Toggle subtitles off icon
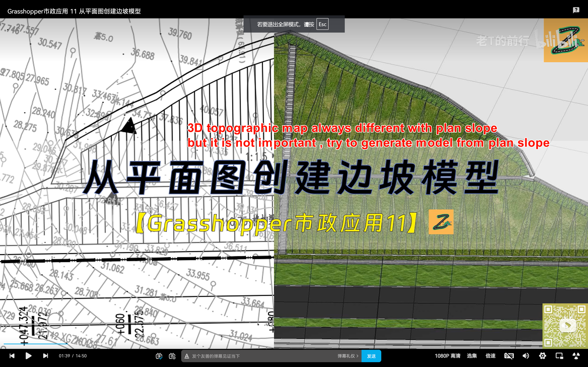 [509, 356]
